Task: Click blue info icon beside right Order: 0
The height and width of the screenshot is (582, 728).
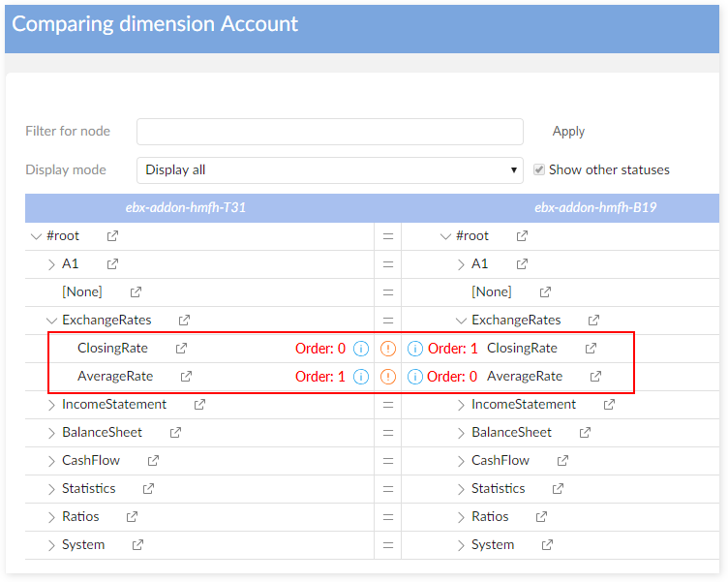Action: click(x=415, y=377)
